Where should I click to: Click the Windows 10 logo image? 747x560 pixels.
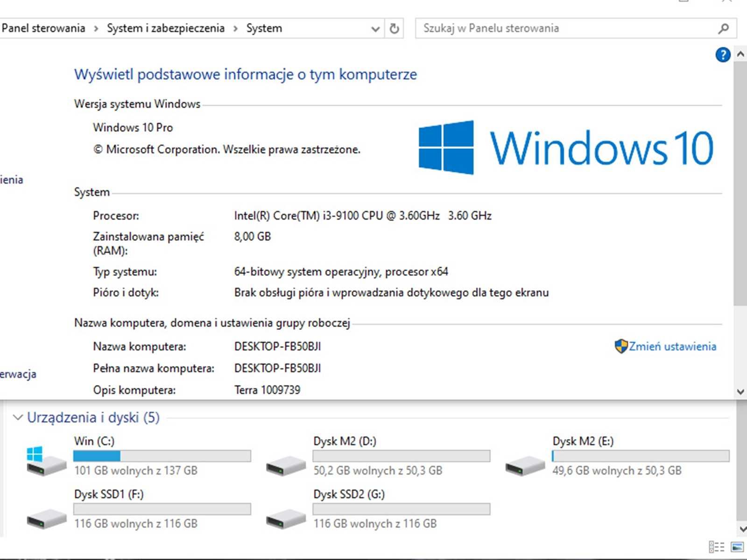tap(566, 147)
